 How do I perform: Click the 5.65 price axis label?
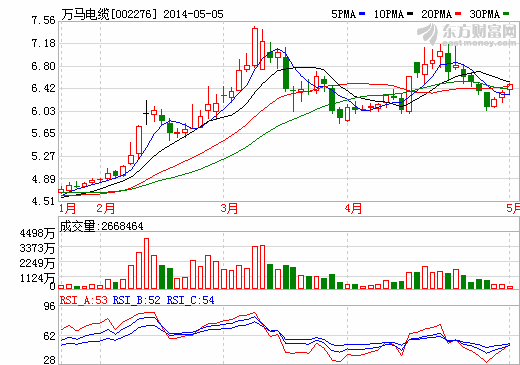click(x=43, y=133)
